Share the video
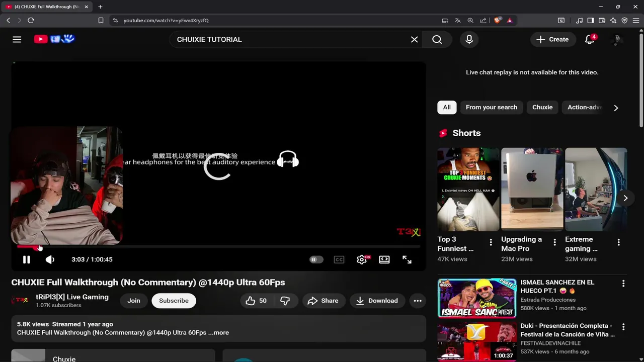The image size is (644, 362). point(323,301)
